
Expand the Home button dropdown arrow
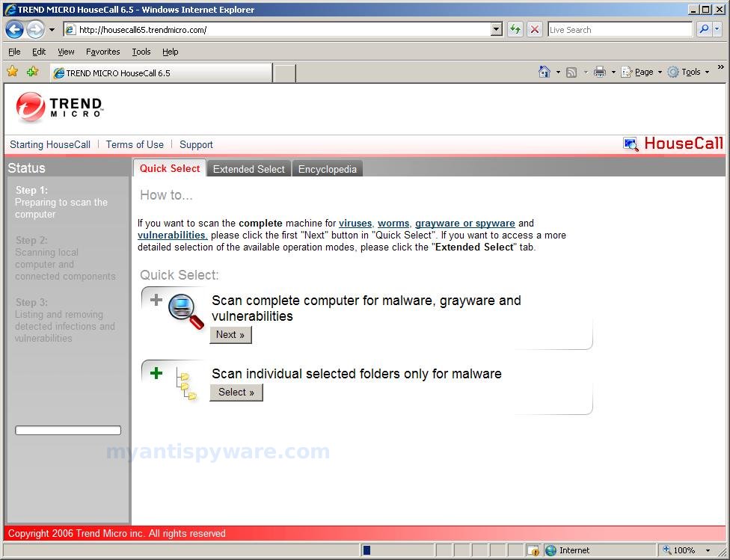click(x=558, y=73)
